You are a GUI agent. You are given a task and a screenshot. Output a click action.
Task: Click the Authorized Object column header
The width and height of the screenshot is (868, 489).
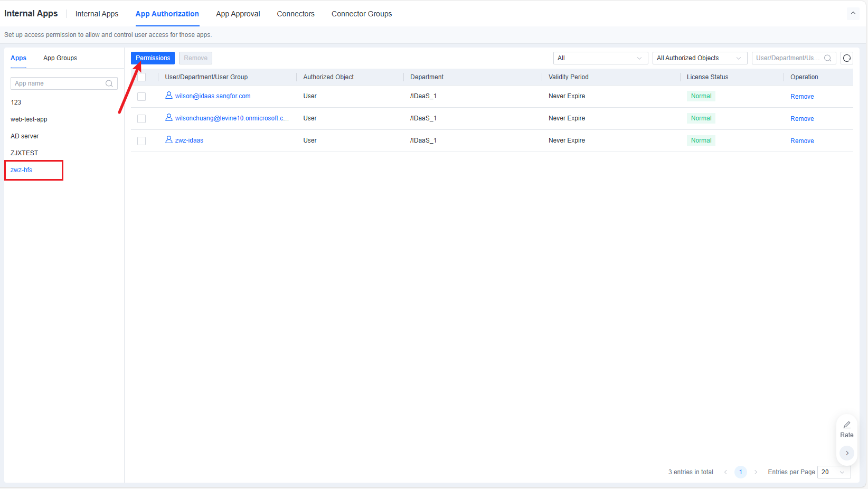[328, 77]
